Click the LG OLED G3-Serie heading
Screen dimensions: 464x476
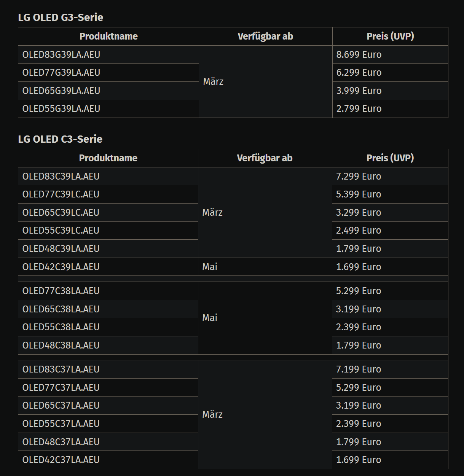[x=61, y=17]
